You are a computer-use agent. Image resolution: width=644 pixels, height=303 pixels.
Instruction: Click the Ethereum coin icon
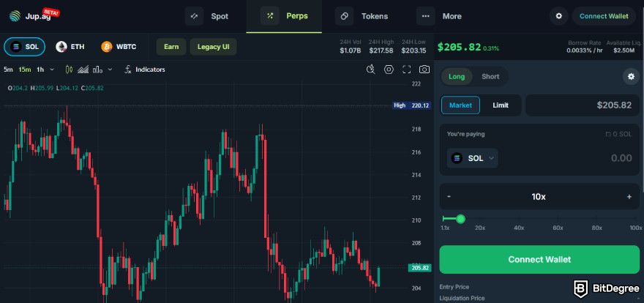click(61, 47)
